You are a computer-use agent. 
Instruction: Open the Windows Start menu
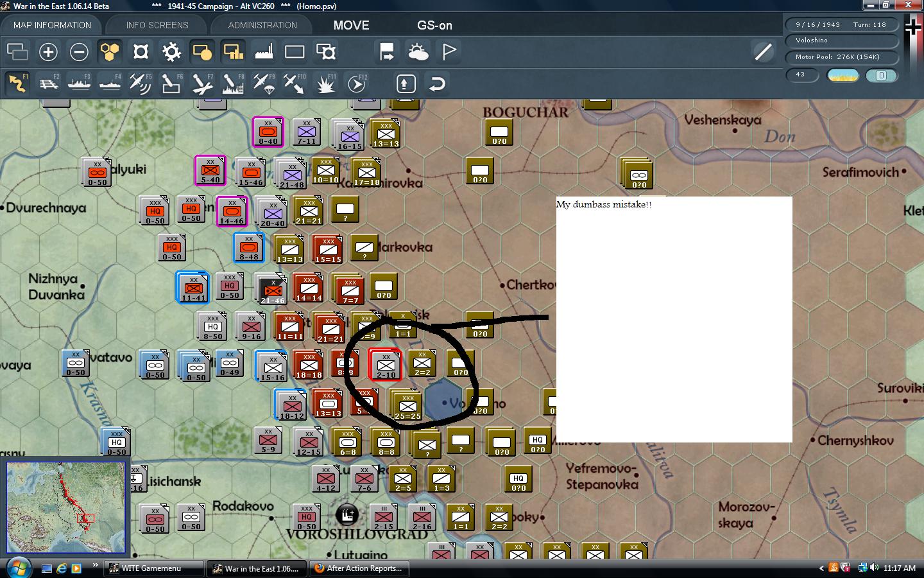[18, 568]
